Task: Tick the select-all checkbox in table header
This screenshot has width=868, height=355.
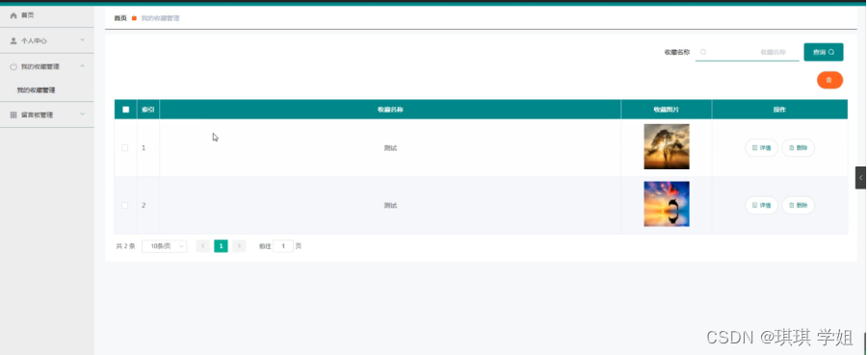Action: coord(125,110)
